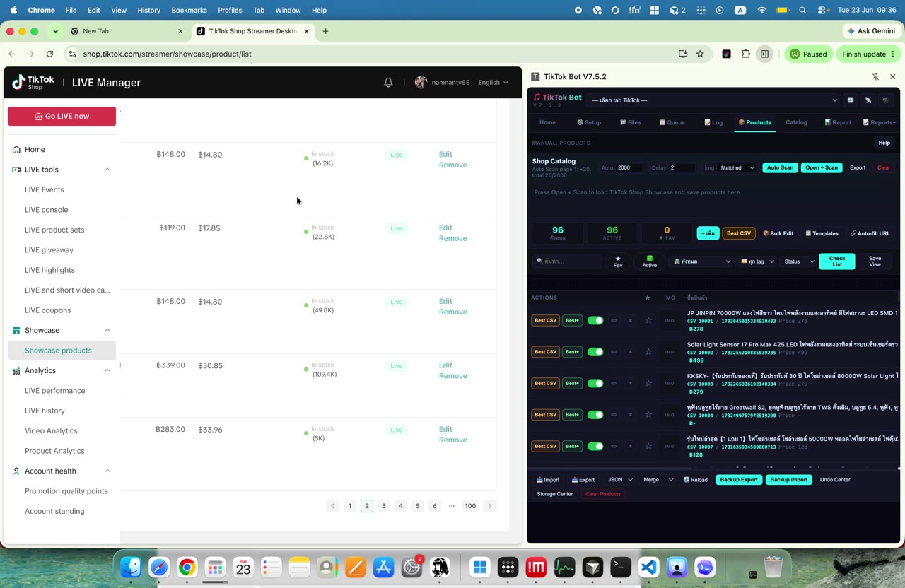The width and height of the screenshot is (905, 588).
Task: Open the Status filter dropdown
Action: [799, 261]
